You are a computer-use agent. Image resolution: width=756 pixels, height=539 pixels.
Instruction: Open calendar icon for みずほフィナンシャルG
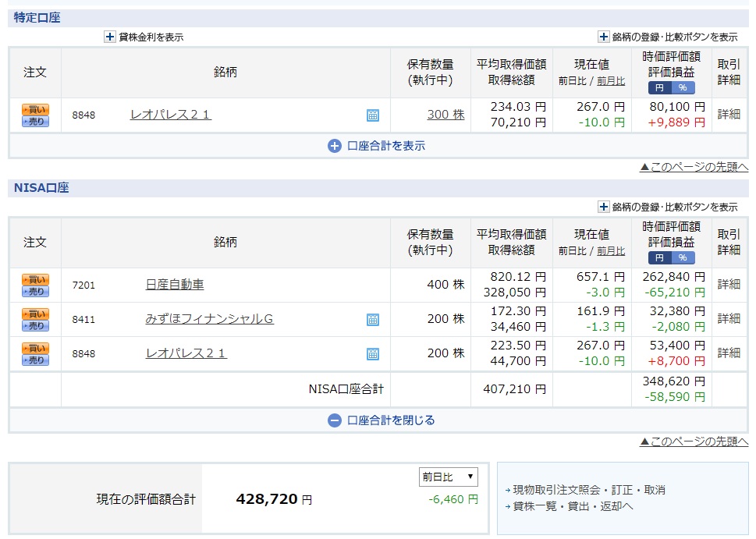(373, 320)
